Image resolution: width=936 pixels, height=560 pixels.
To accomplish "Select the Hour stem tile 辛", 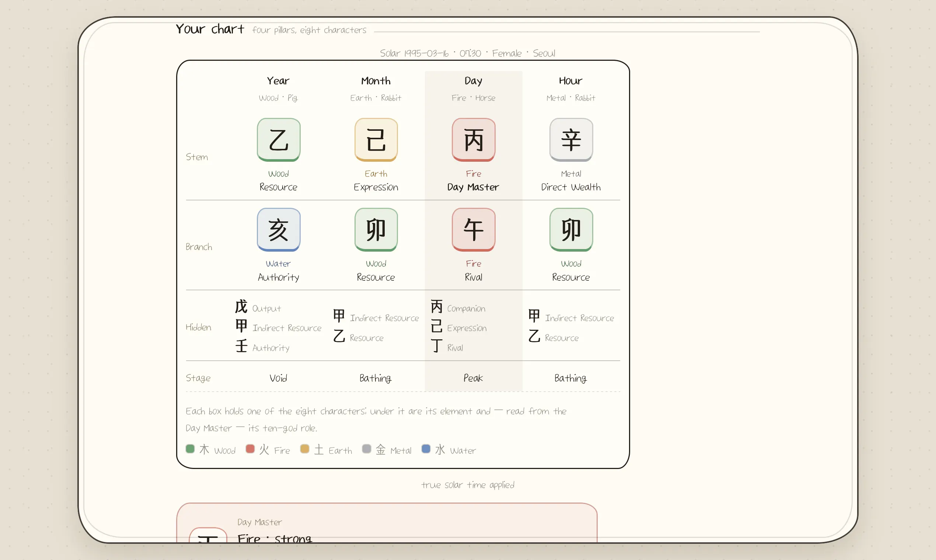I will 571,140.
